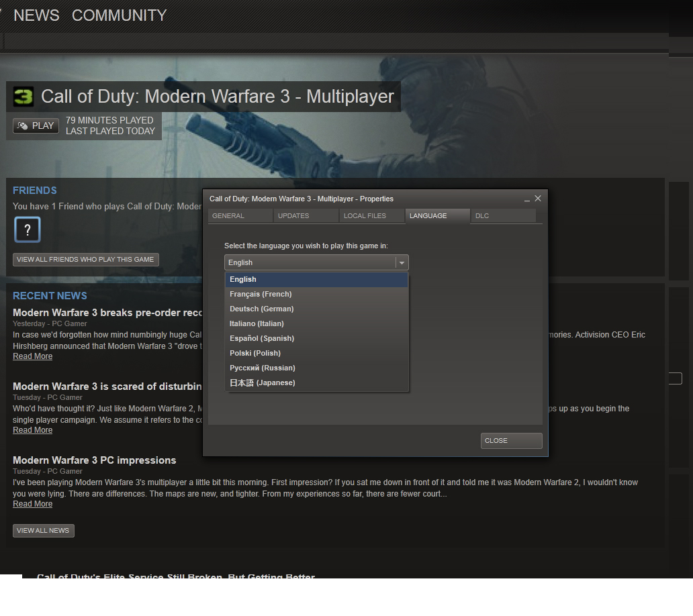
Task: View all friends who play this game
Action: (x=86, y=260)
